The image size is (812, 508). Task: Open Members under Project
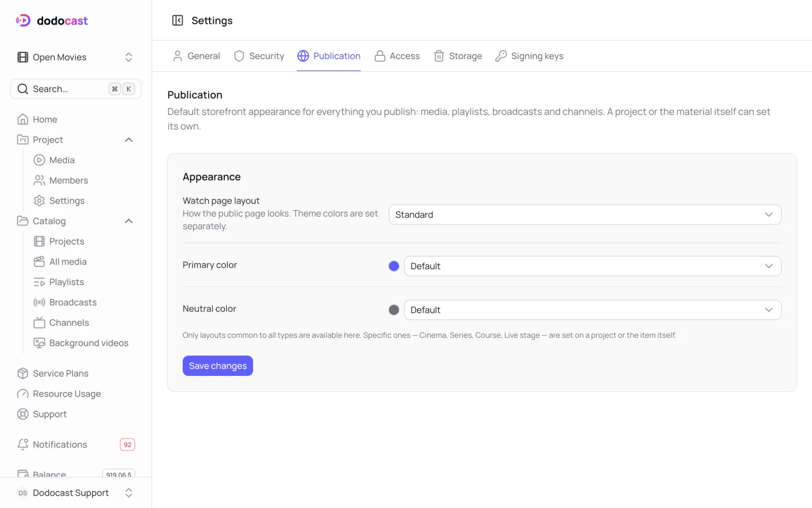pyautogui.click(x=84, y=180)
